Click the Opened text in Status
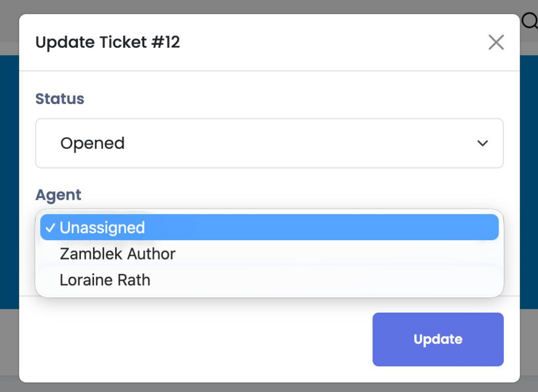 (x=92, y=143)
